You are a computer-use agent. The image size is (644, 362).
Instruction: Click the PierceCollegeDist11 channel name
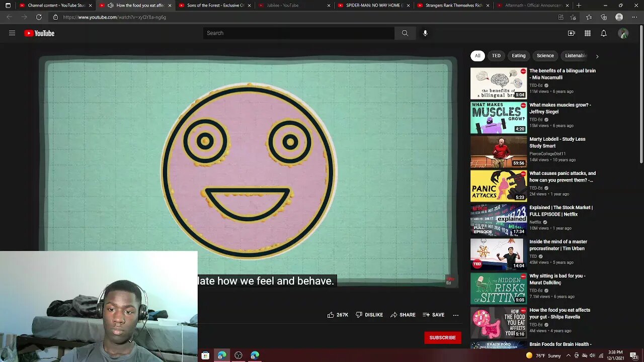(547, 154)
